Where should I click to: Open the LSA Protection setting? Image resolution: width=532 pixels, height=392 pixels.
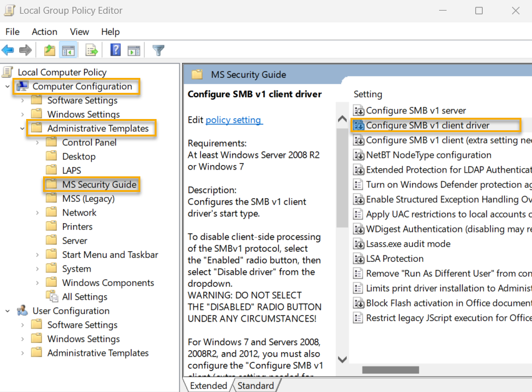pos(394,259)
